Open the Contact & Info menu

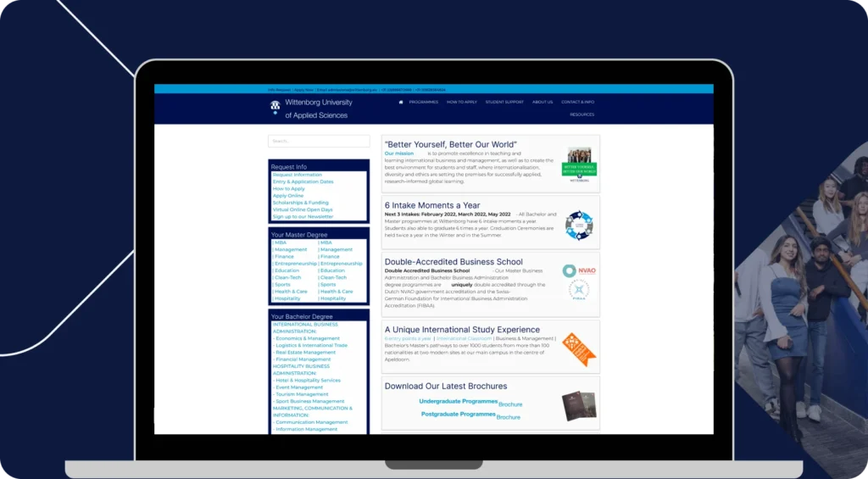click(577, 102)
